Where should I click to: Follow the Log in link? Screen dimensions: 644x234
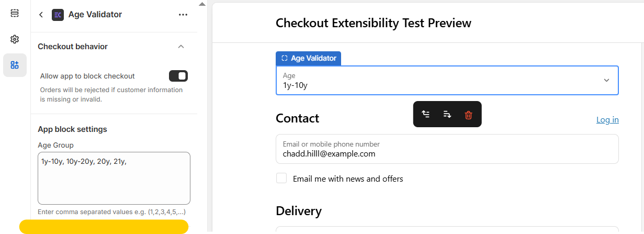[607, 120]
